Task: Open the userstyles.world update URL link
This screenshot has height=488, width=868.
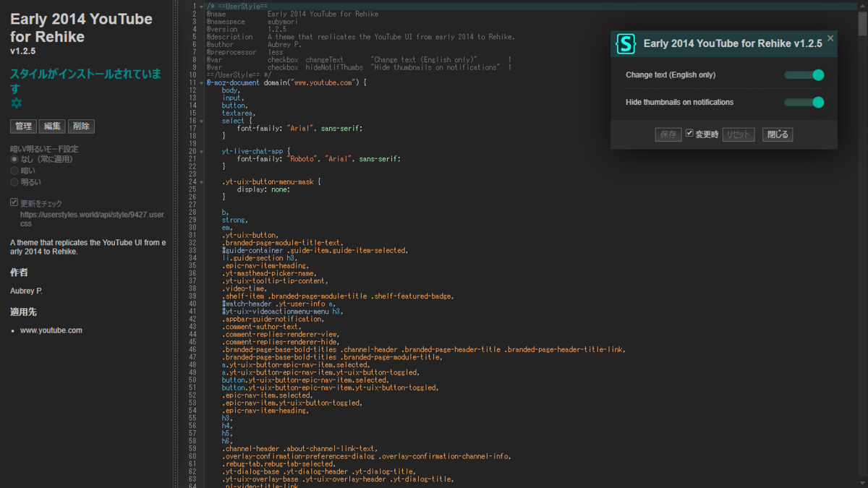Action: click(93, 219)
